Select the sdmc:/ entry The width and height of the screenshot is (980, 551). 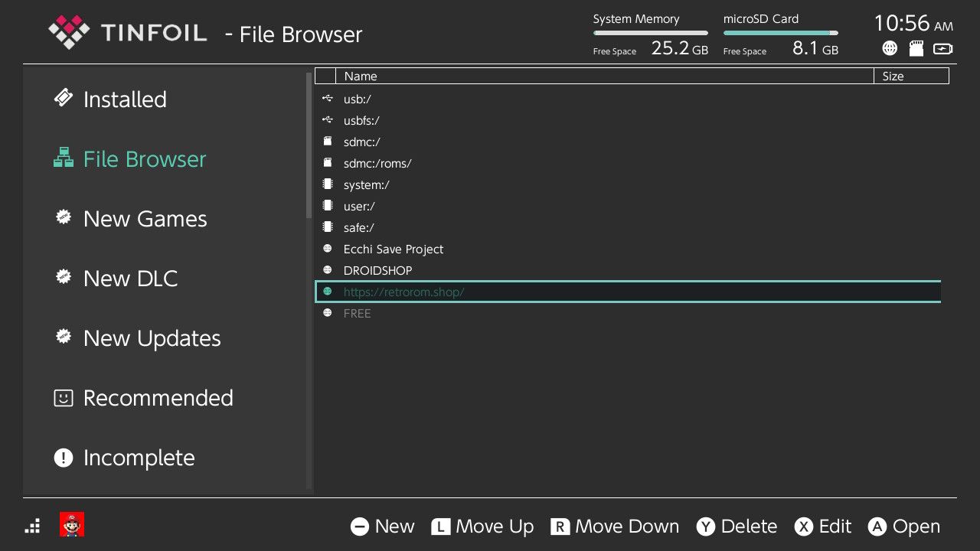(628, 142)
